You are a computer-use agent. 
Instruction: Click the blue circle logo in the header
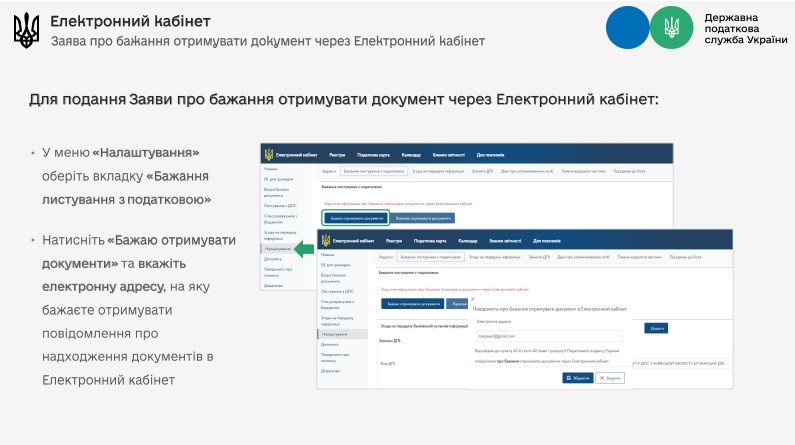point(628,27)
